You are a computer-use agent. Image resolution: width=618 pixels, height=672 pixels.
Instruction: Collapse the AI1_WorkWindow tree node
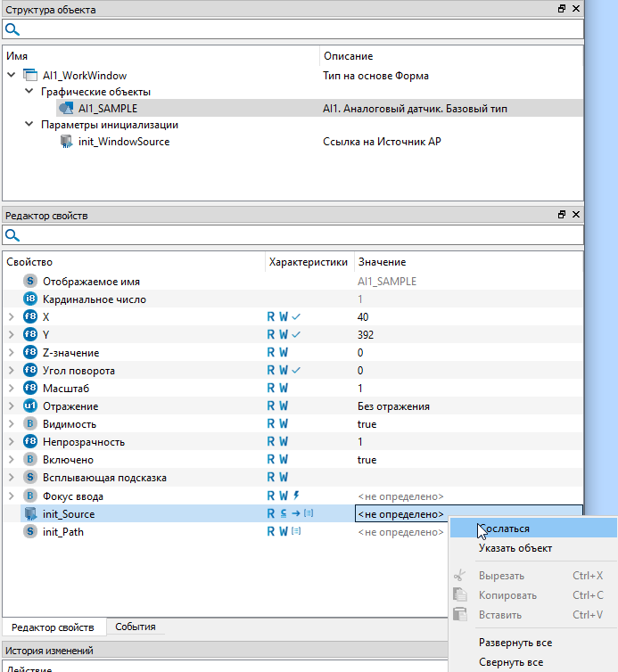click(11, 76)
